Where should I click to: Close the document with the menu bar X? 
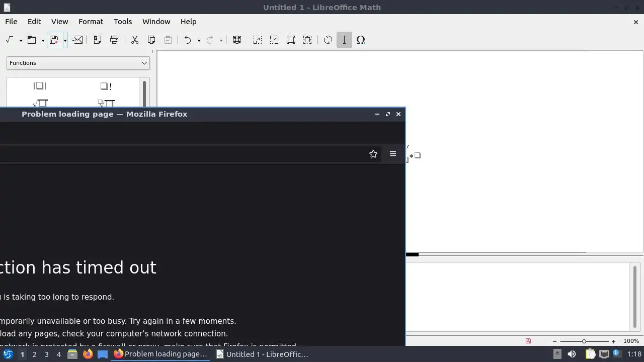point(636,22)
